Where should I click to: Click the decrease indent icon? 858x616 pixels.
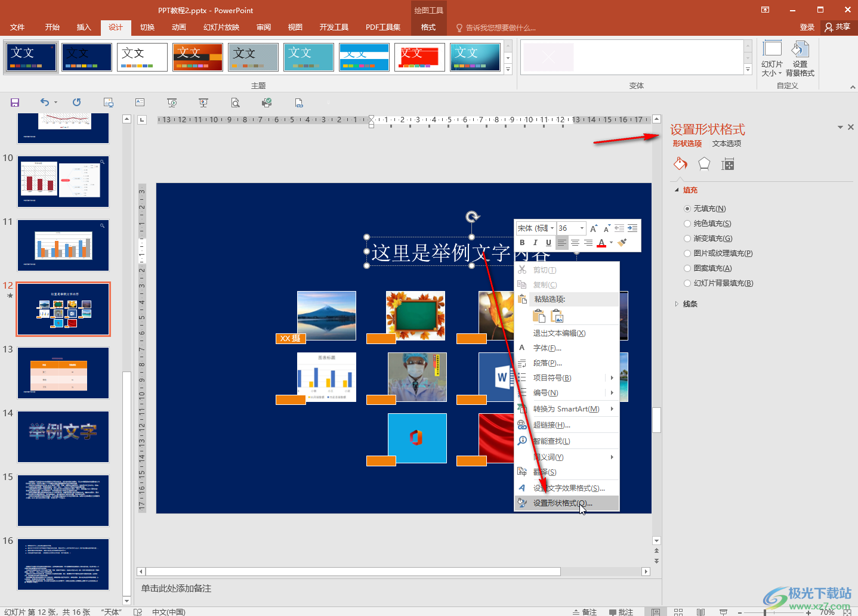619,228
